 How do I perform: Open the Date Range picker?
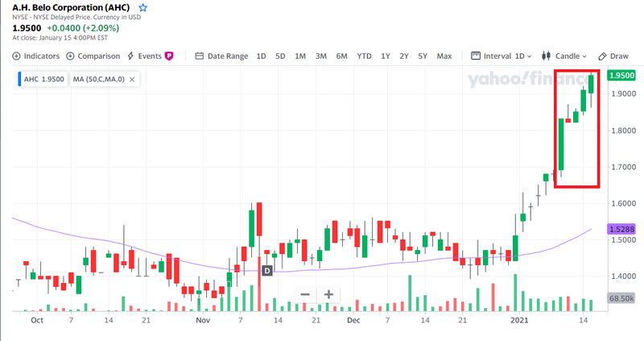tap(222, 56)
